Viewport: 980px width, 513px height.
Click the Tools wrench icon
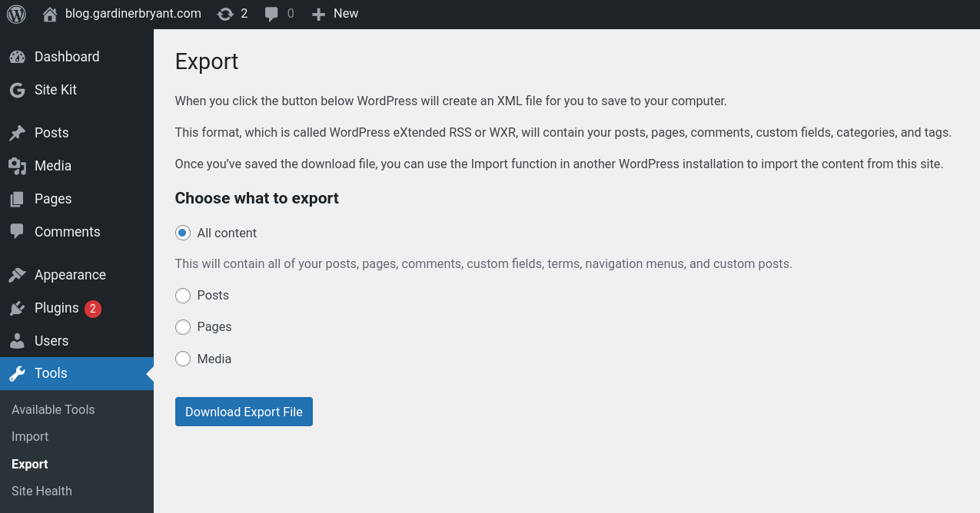tap(17, 373)
